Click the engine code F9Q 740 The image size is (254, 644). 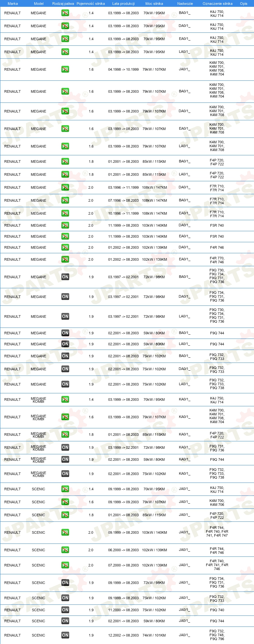[x=217, y=610]
